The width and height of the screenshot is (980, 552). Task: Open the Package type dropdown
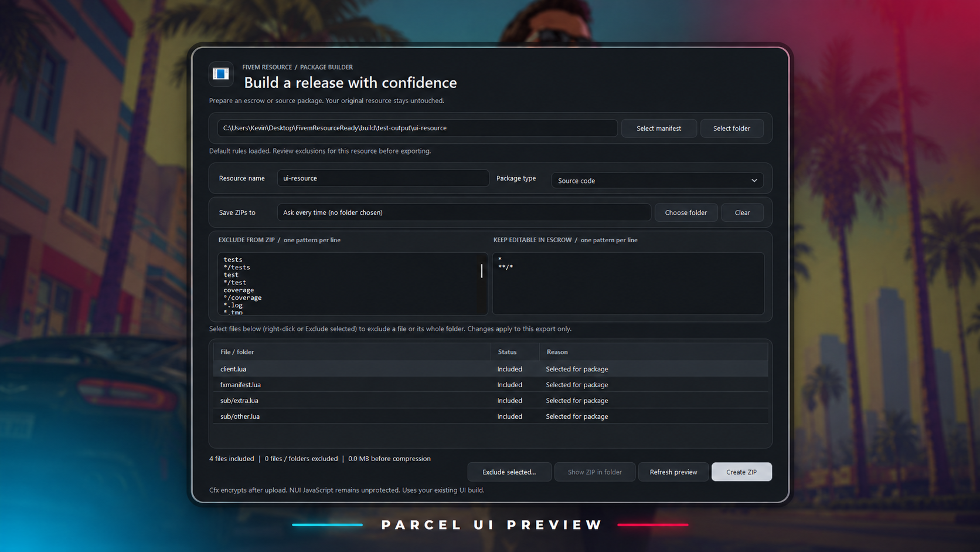point(657,180)
